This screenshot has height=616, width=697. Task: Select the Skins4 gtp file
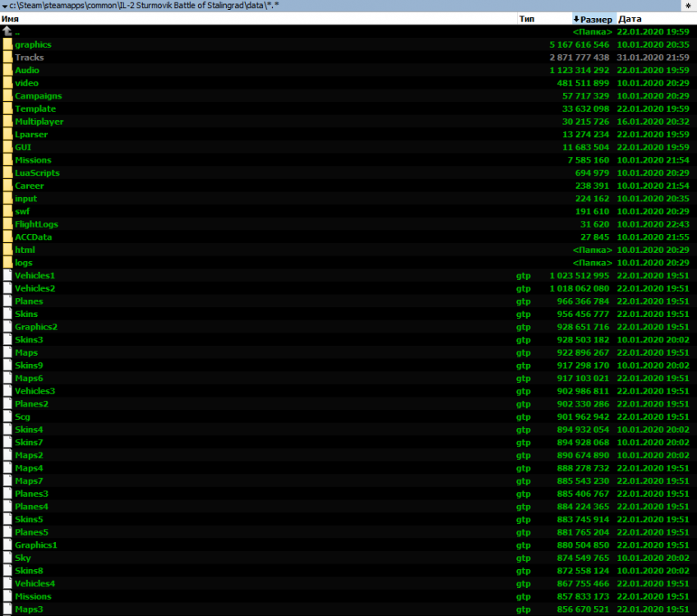[30, 430]
